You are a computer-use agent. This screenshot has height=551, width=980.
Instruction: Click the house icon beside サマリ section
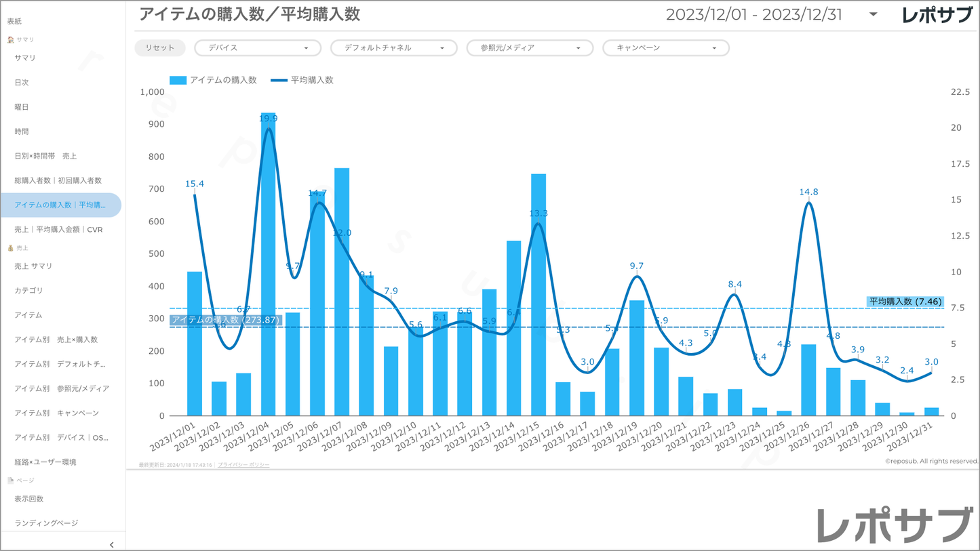(x=10, y=40)
